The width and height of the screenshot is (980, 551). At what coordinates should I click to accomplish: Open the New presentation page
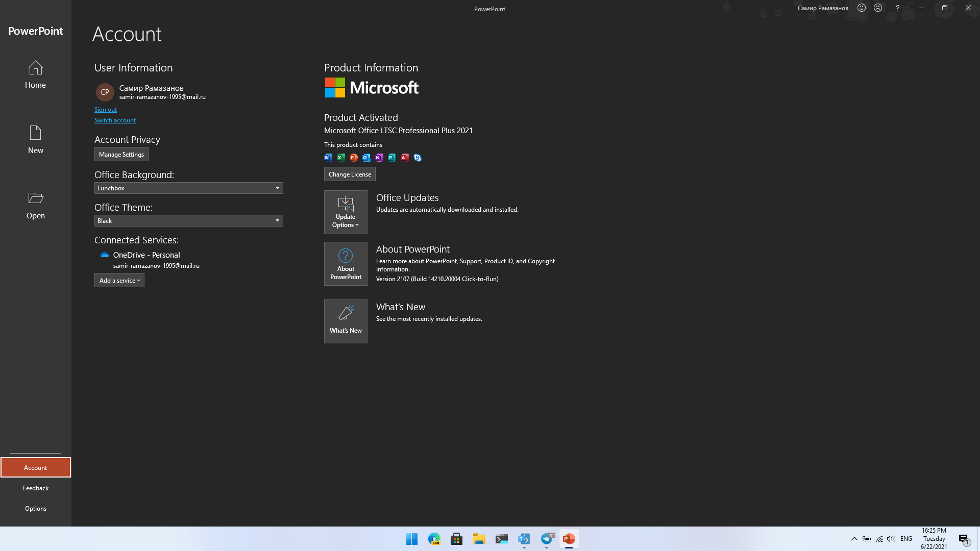click(35, 140)
